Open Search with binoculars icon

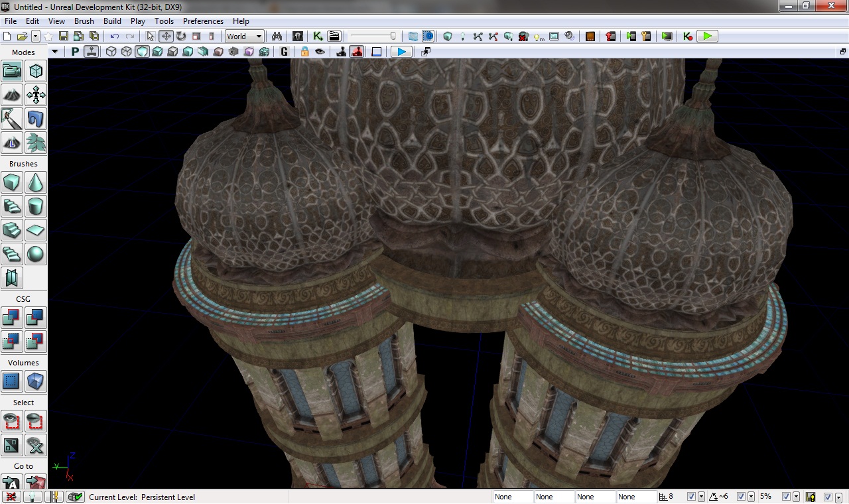(277, 36)
